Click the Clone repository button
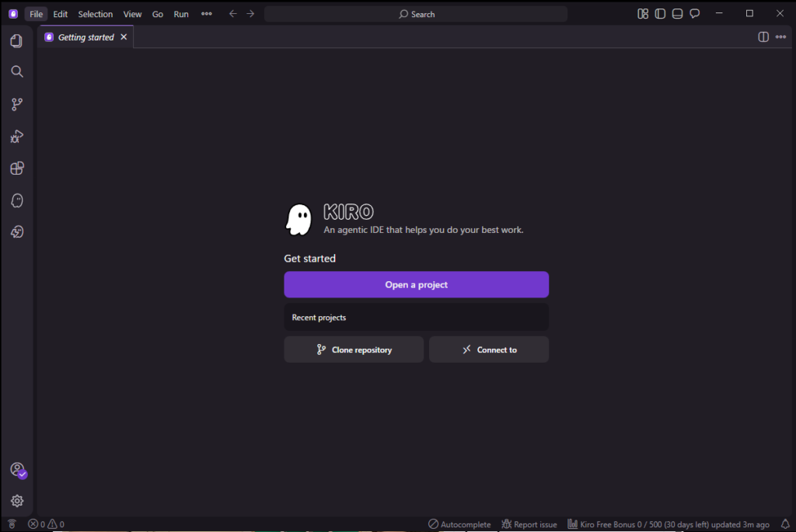The height and width of the screenshot is (532, 796). tap(354, 350)
